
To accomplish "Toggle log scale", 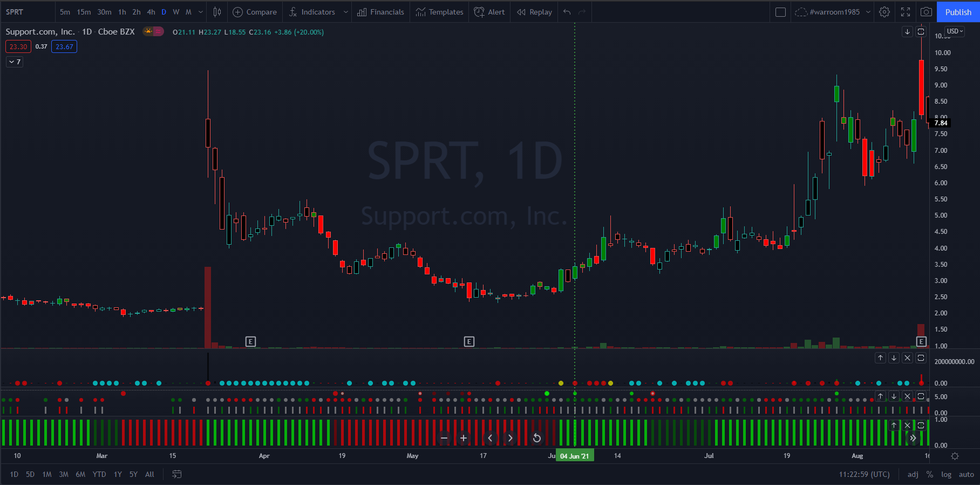I will [947, 475].
